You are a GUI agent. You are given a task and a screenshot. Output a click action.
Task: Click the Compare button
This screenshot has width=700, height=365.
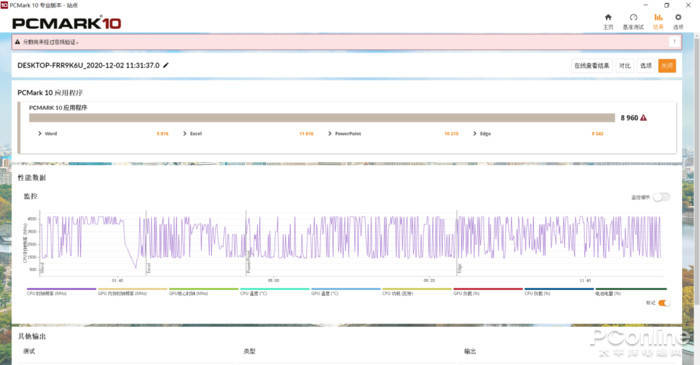[x=625, y=66]
